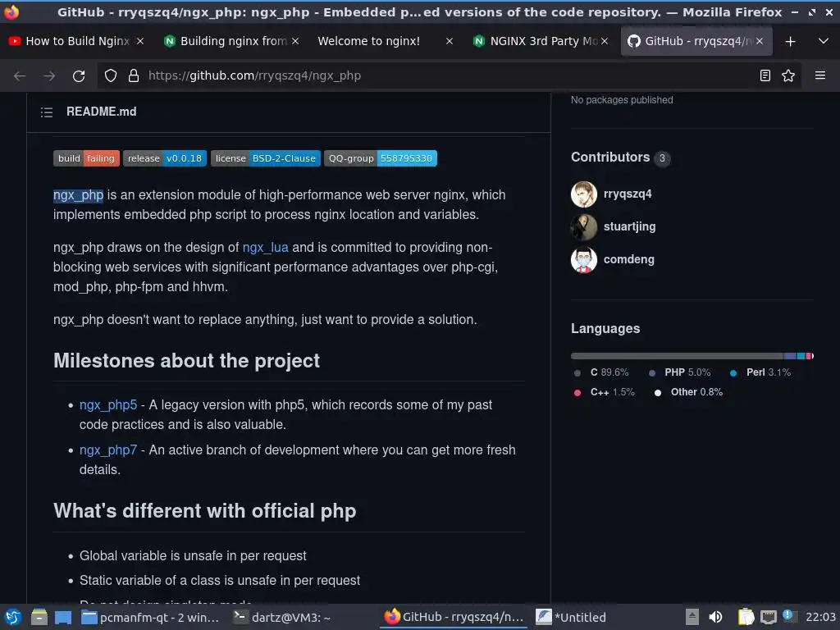The width and height of the screenshot is (840, 630).
Task: Click the taskbar clock showing 22:03
Action: tap(820, 617)
